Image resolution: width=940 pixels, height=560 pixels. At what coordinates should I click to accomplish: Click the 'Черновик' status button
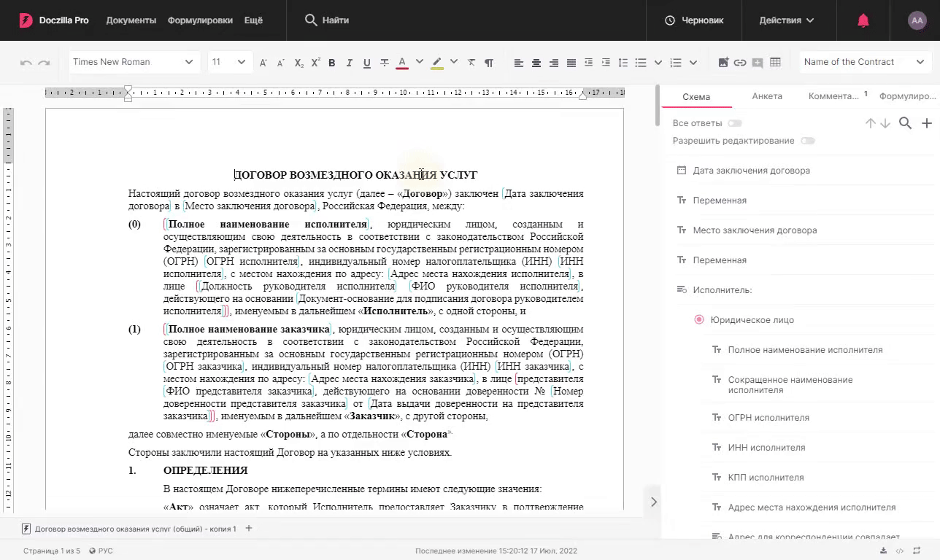pyautogui.click(x=694, y=20)
